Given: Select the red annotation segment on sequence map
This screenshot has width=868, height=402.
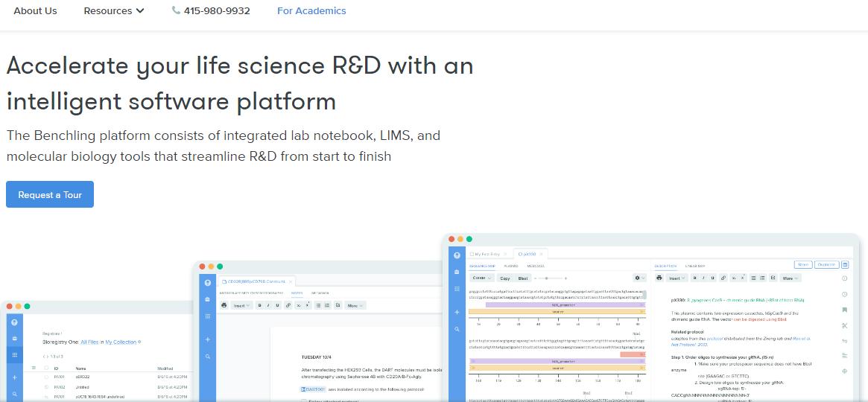Looking at the screenshot, I should tap(633, 354).
